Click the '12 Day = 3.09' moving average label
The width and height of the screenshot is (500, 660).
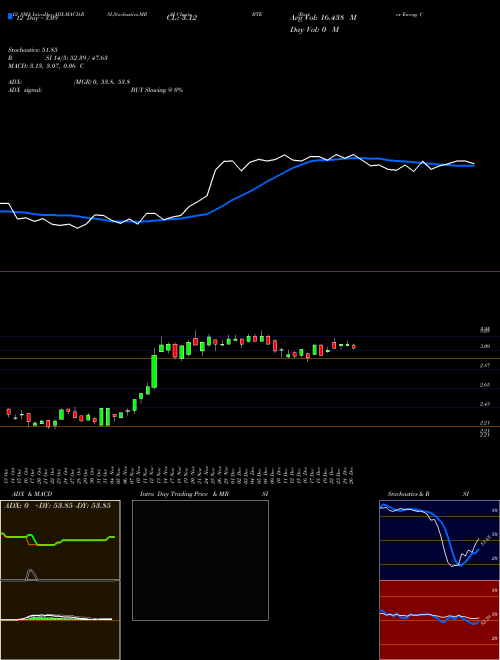[x=36, y=19]
